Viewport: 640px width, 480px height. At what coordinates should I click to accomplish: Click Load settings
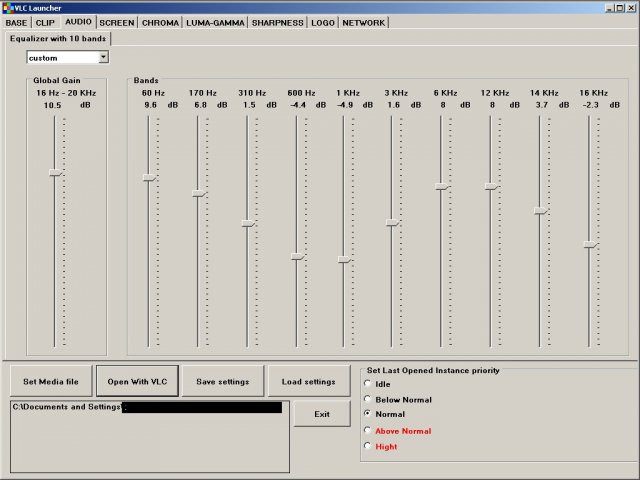309,381
